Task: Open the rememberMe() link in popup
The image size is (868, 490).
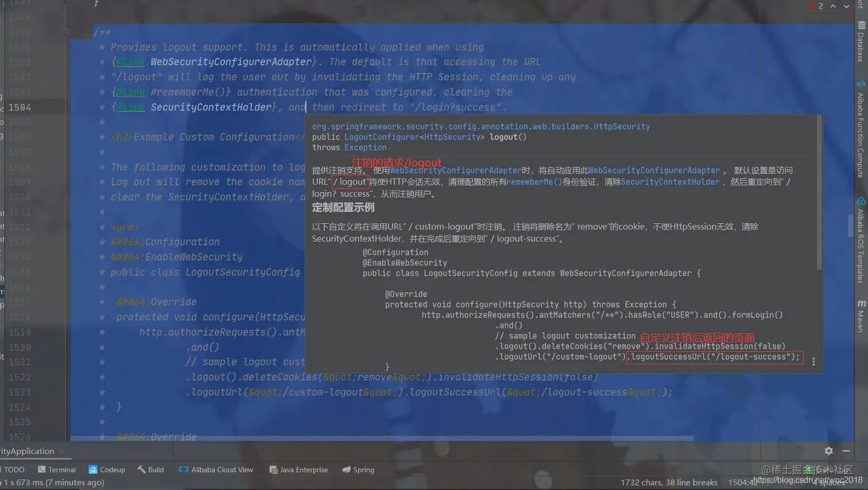Action: click(534, 182)
